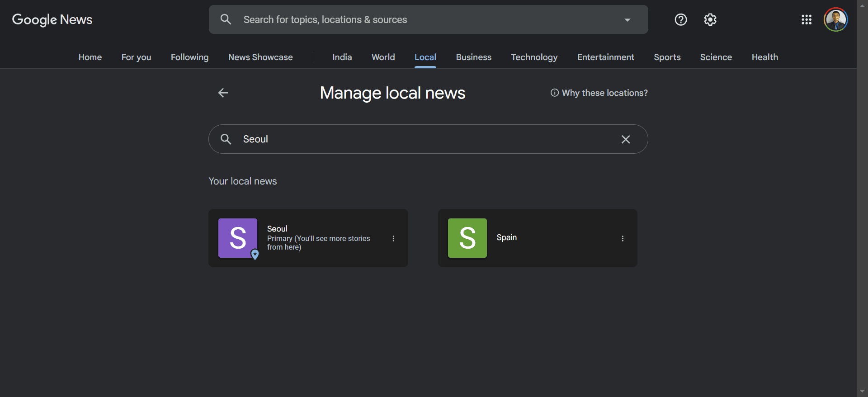Open the Following tab
This screenshot has width=868, height=397.
tap(189, 57)
